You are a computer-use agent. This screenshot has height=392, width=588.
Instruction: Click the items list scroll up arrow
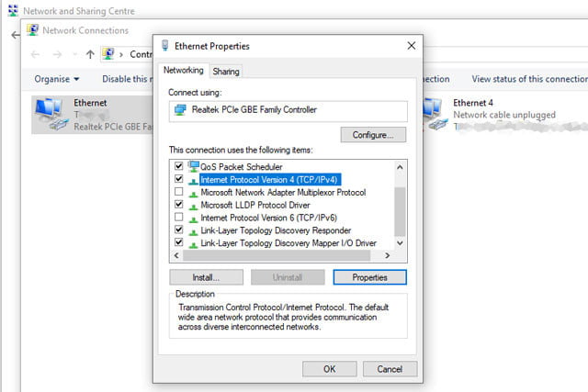(400, 167)
